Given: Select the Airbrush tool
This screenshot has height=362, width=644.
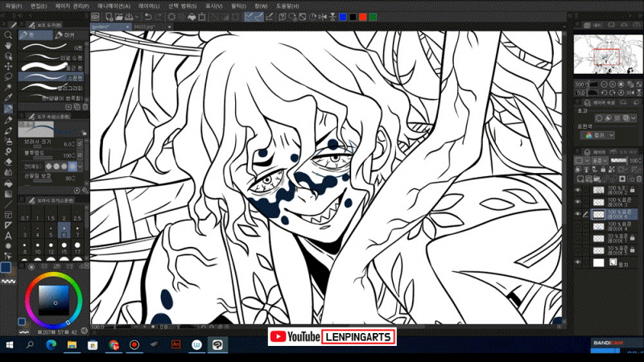Looking at the screenshot, I should [x=8, y=142].
